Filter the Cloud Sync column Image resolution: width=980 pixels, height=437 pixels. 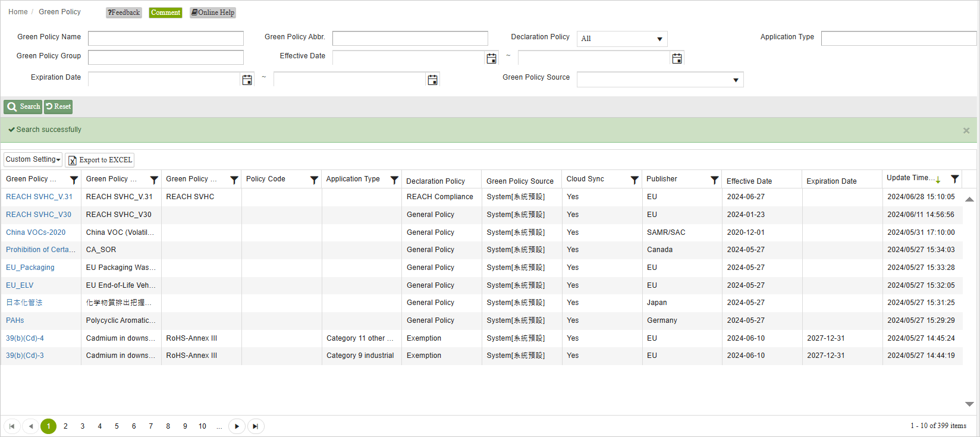click(x=635, y=180)
